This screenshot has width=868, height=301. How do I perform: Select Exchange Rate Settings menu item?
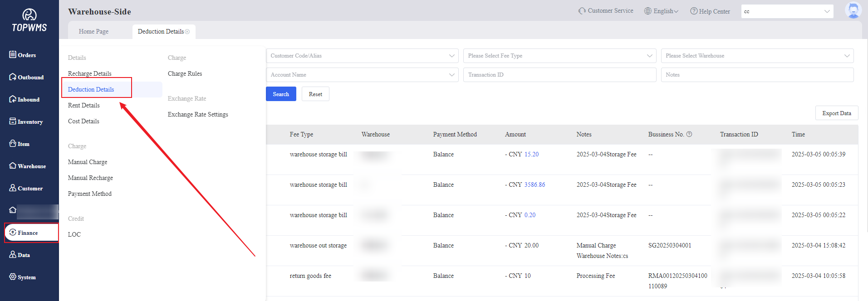pyautogui.click(x=198, y=115)
